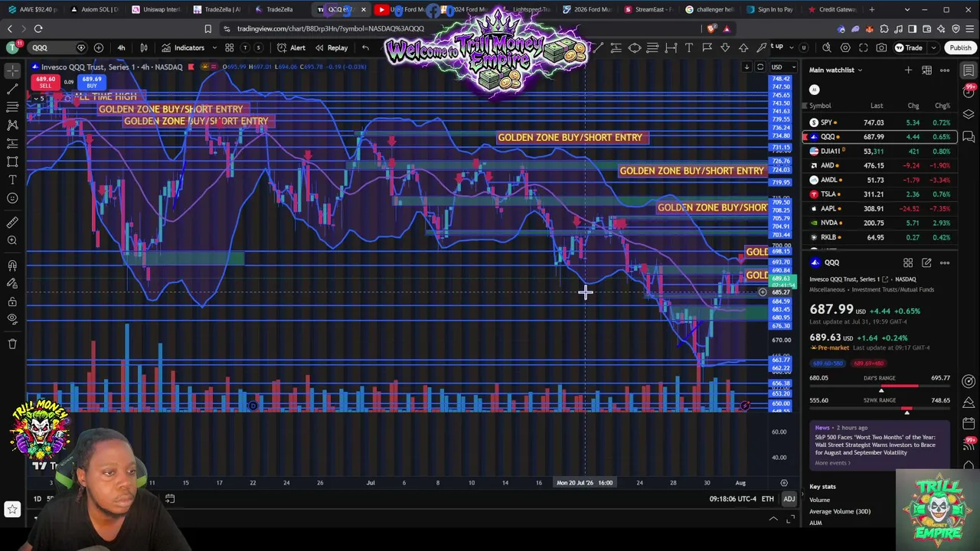Reload the TradingView page
980x551 pixels.
pos(38,29)
